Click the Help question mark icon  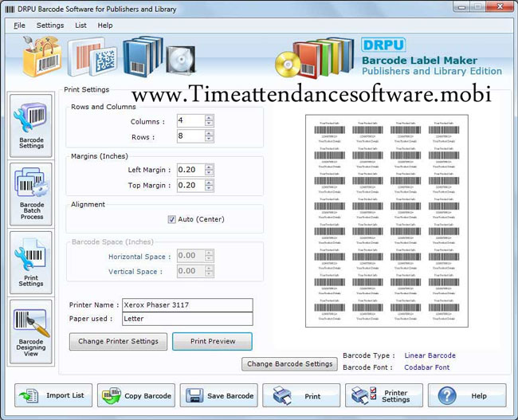tap(447, 395)
